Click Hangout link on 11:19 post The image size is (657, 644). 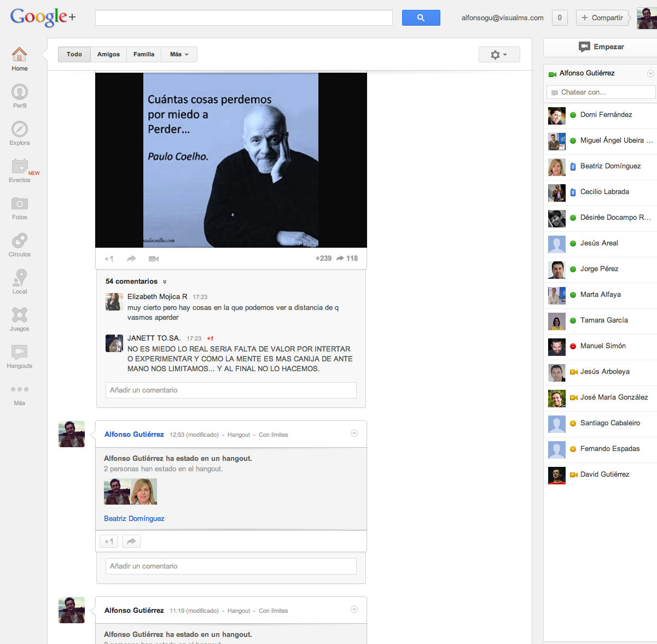click(239, 611)
